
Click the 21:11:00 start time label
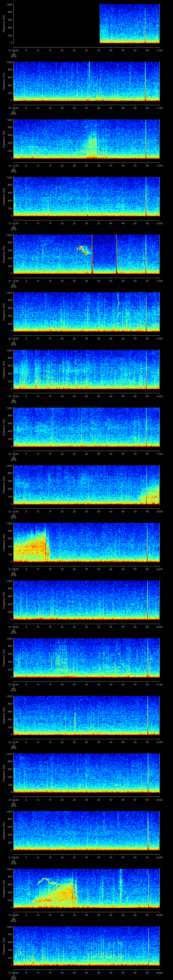coord(13,166)
